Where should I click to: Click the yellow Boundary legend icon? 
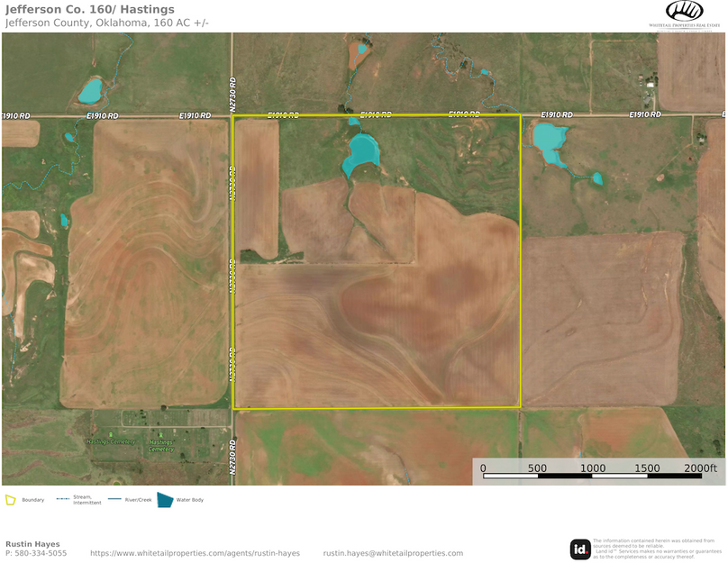(x=11, y=500)
